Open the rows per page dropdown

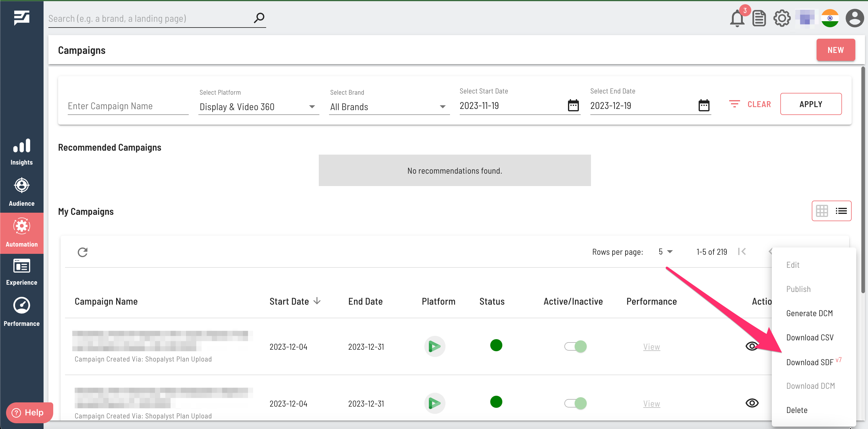click(665, 252)
